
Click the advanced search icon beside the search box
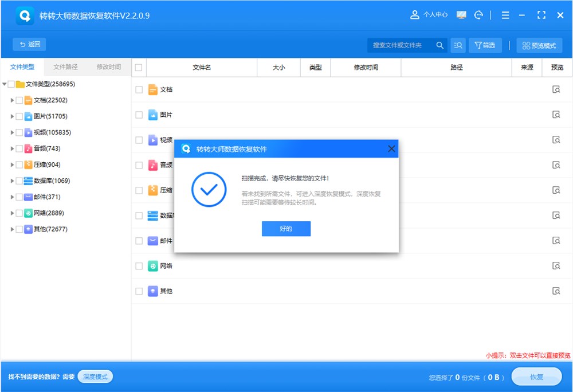(x=458, y=45)
